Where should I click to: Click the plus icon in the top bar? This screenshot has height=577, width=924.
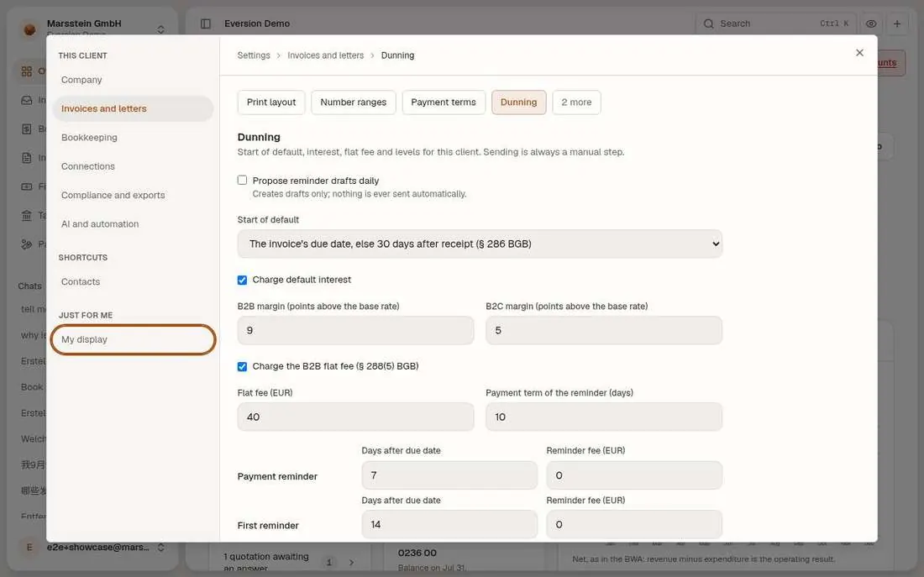click(x=897, y=24)
